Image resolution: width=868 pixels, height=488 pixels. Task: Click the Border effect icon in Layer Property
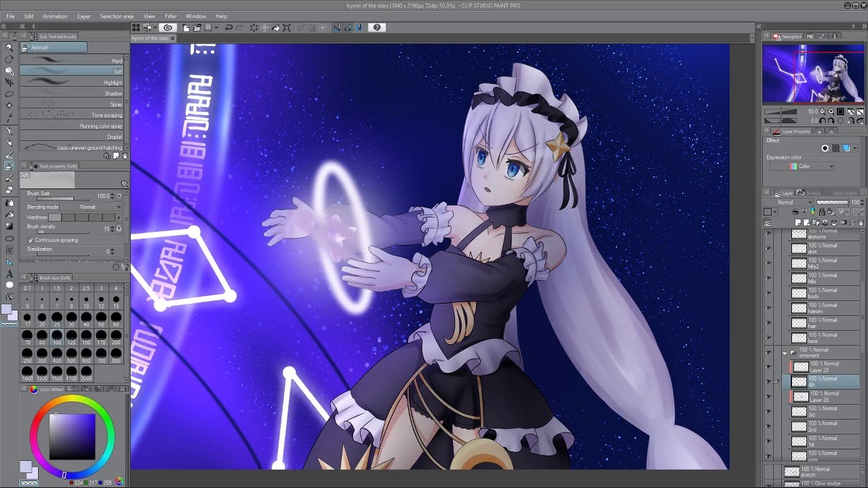click(825, 148)
